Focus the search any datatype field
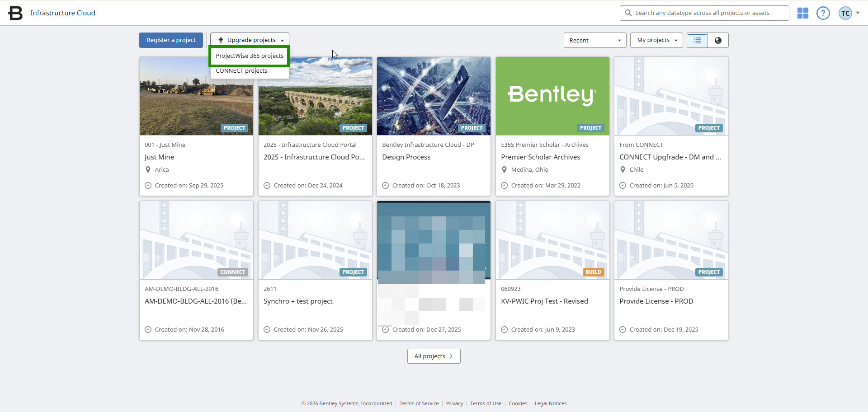This screenshot has width=868, height=412. pos(704,13)
